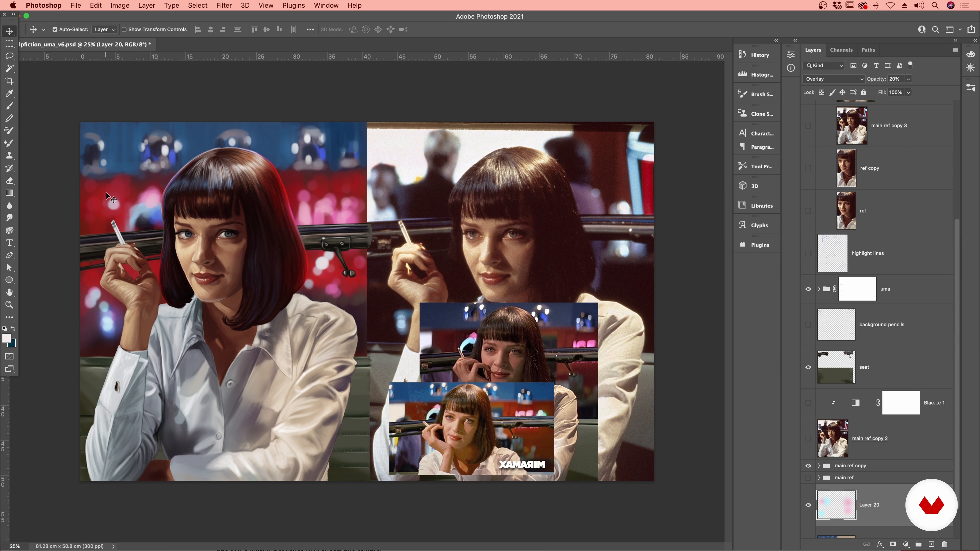Open the Window menu

coord(326,5)
